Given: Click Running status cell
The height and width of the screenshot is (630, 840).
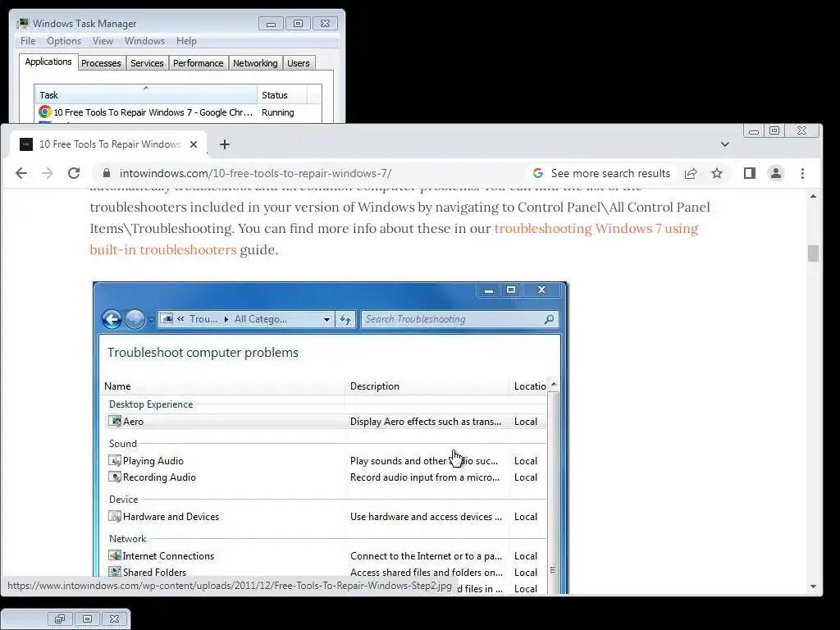Looking at the screenshot, I should [x=277, y=112].
